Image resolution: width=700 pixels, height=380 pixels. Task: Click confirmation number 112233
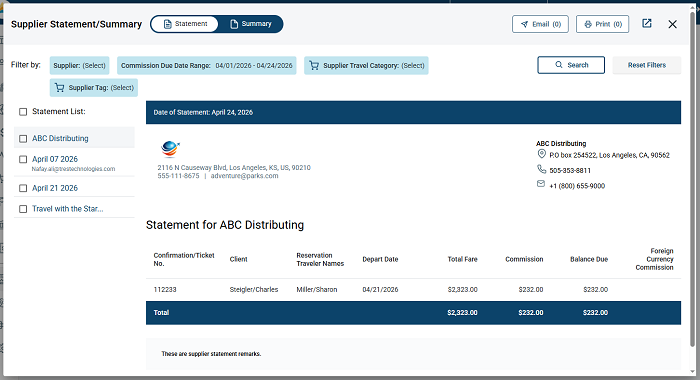(x=165, y=290)
